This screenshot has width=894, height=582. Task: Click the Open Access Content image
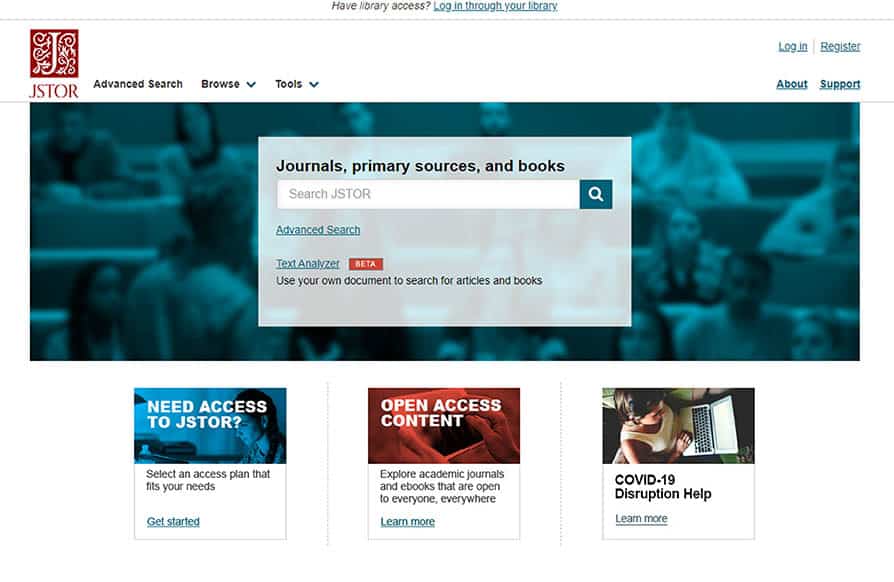tap(444, 426)
